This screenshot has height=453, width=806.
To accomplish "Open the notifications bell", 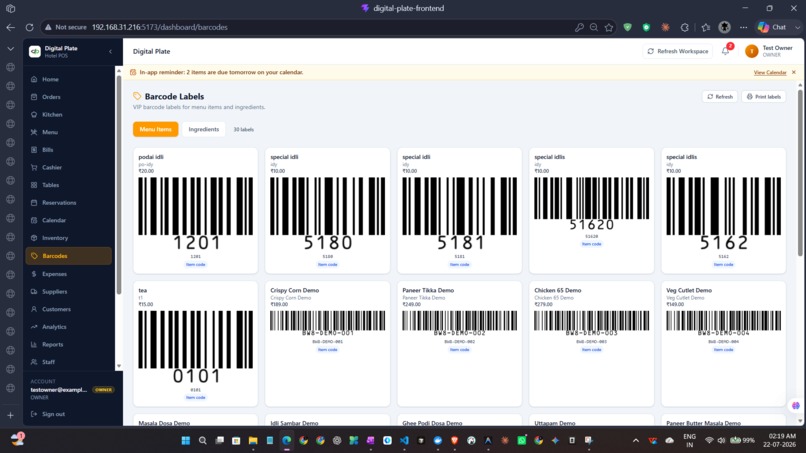I will (x=725, y=51).
